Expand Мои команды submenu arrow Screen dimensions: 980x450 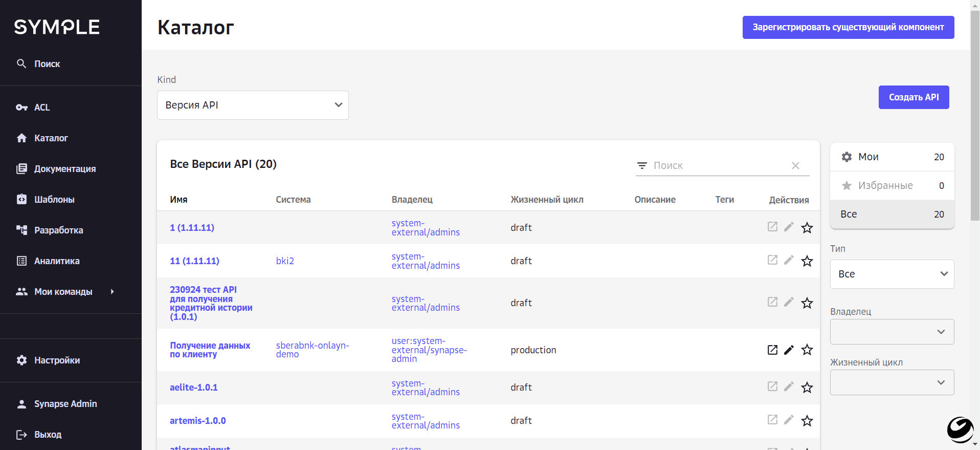tap(113, 292)
